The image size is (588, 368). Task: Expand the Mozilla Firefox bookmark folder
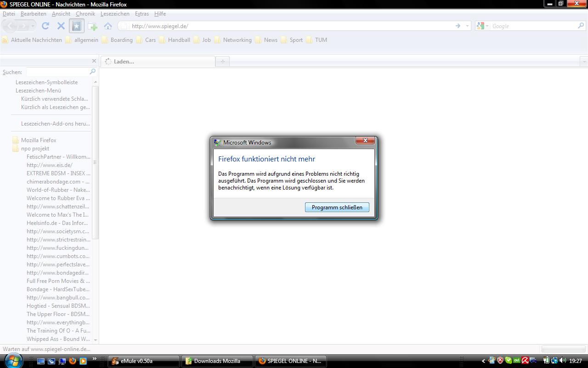tap(39, 140)
